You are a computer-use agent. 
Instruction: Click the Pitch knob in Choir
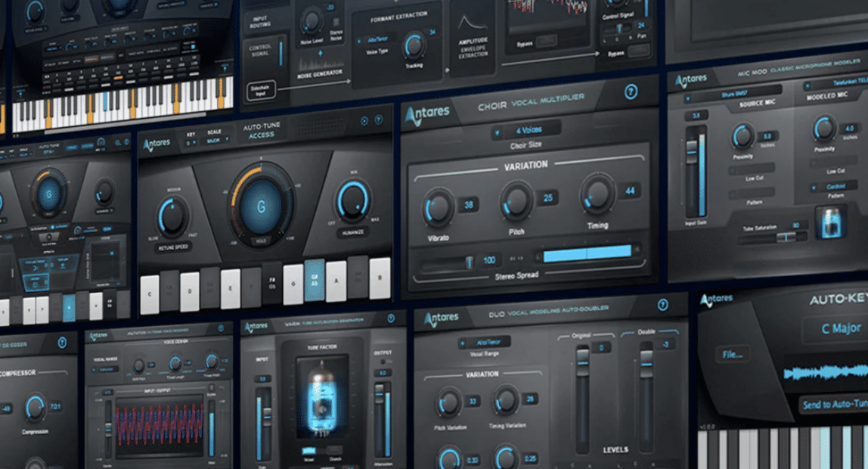point(516,201)
